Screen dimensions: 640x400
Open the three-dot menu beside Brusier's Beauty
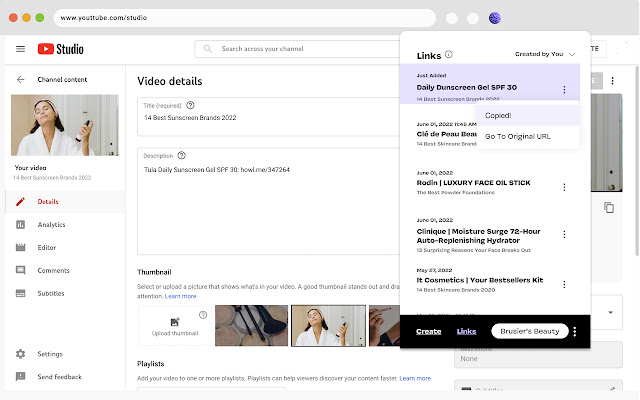pos(575,331)
